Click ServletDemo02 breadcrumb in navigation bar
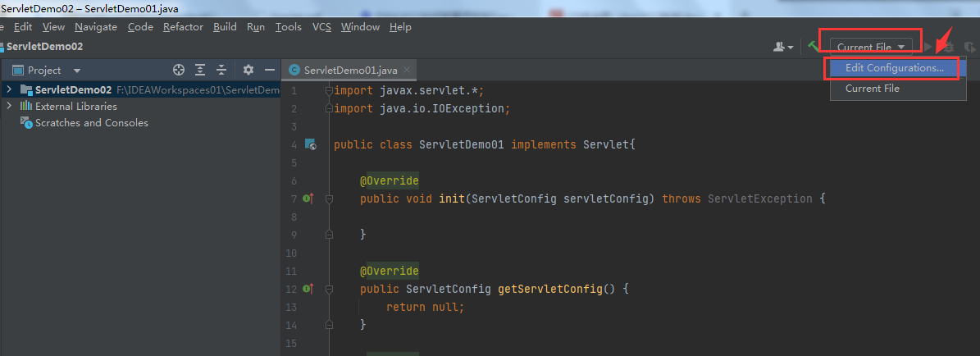Screen dimensions: 980x356 [x=44, y=46]
